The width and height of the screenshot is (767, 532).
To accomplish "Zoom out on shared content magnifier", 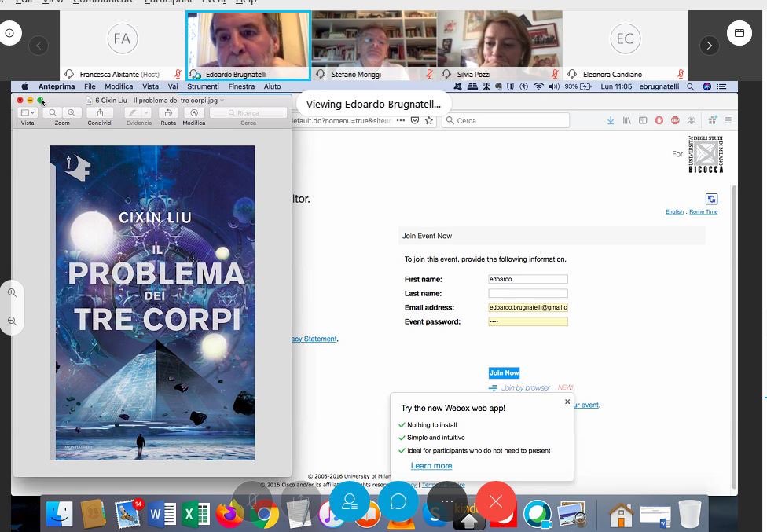I will 13,321.
